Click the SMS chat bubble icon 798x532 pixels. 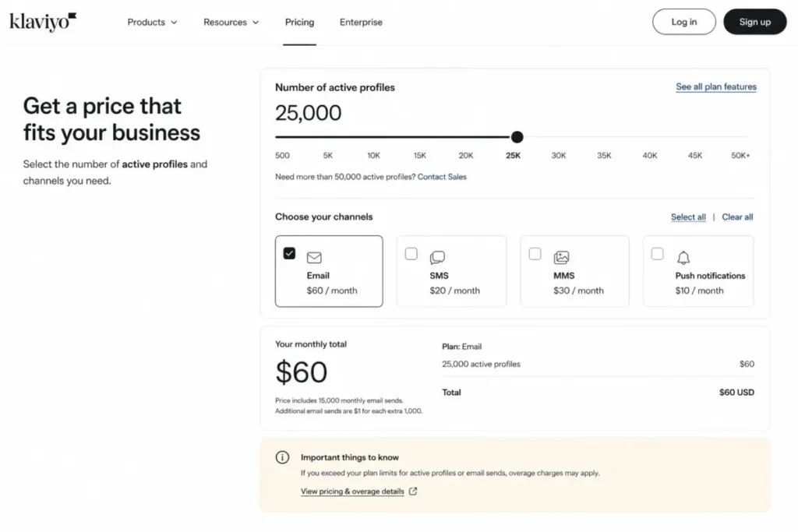click(x=437, y=257)
